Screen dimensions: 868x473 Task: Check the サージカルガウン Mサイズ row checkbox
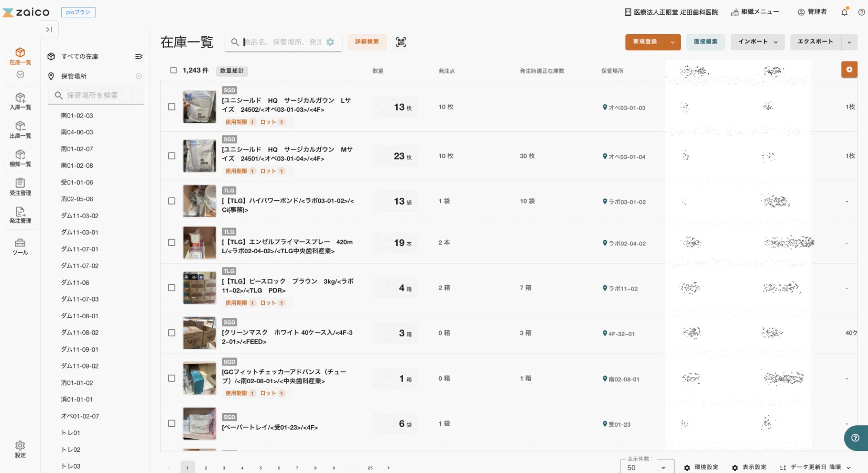172,156
